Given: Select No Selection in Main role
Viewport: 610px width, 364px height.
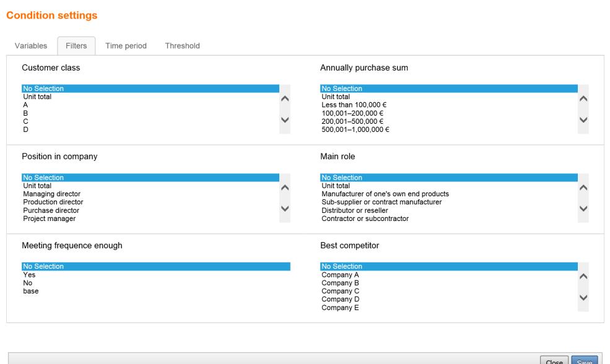Looking at the screenshot, I should (449, 178).
